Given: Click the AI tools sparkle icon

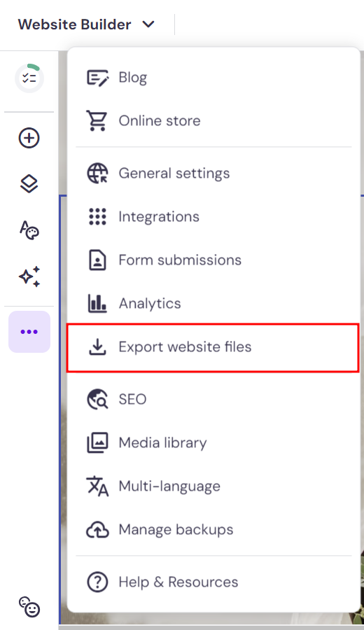Looking at the screenshot, I should pyautogui.click(x=29, y=276).
